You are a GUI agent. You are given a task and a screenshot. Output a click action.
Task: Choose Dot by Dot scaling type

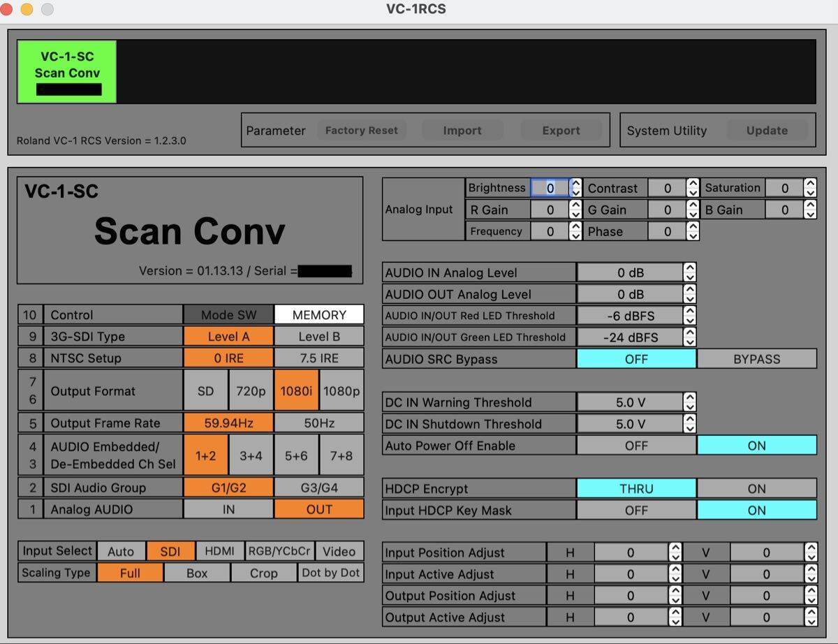click(x=331, y=573)
